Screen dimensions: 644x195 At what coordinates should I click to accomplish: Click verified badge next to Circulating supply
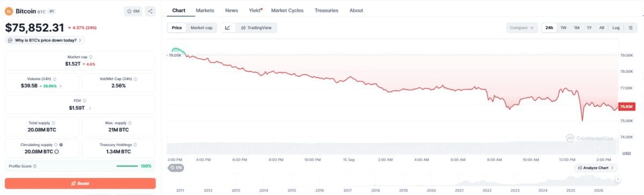(61, 145)
